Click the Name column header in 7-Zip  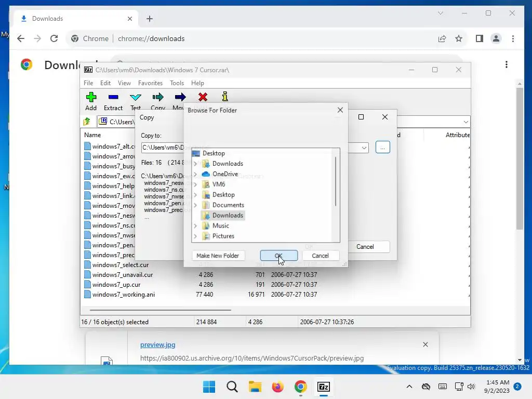click(92, 135)
